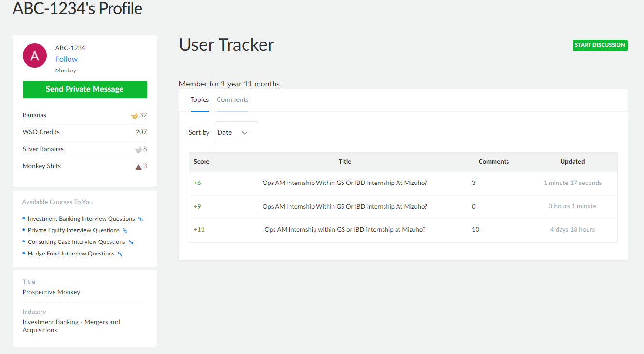Click the monkey shit icon beside 3
The image size is (644, 354).
(138, 166)
